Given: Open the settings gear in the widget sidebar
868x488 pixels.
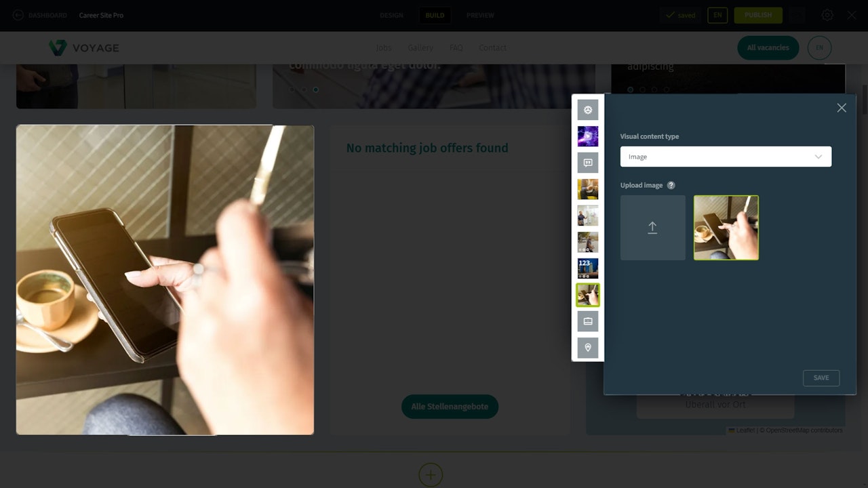Looking at the screenshot, I should 588,110.
